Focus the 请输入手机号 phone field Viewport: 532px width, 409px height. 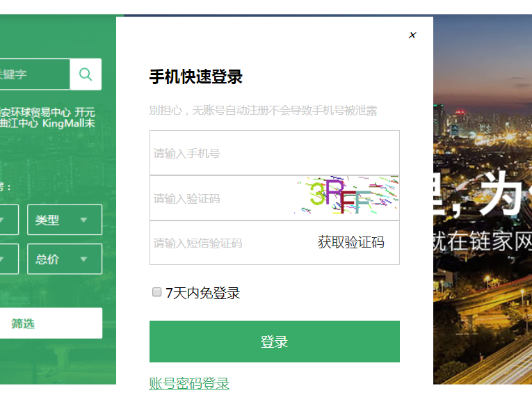click(x=275, y=153)
